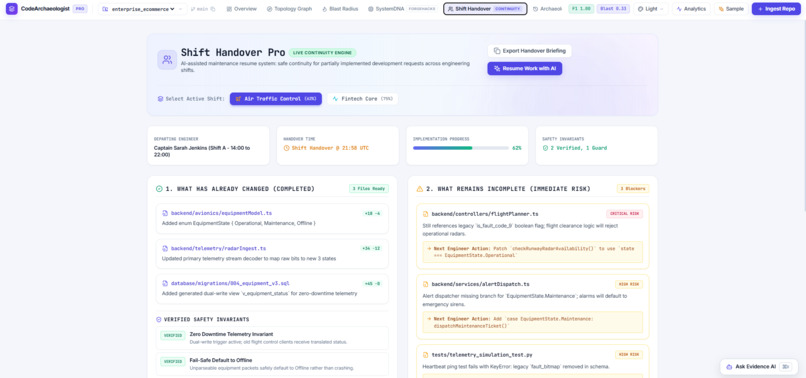Screen dimensions: 806x378
Task: Click the 3 Files Ready badge
Action: [369, 189]
